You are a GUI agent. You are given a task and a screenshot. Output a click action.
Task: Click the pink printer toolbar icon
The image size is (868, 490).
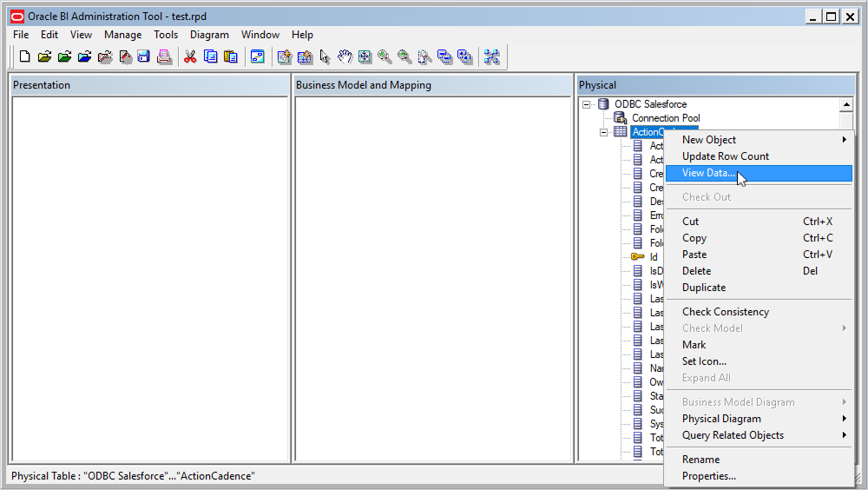tap(164, 56)
